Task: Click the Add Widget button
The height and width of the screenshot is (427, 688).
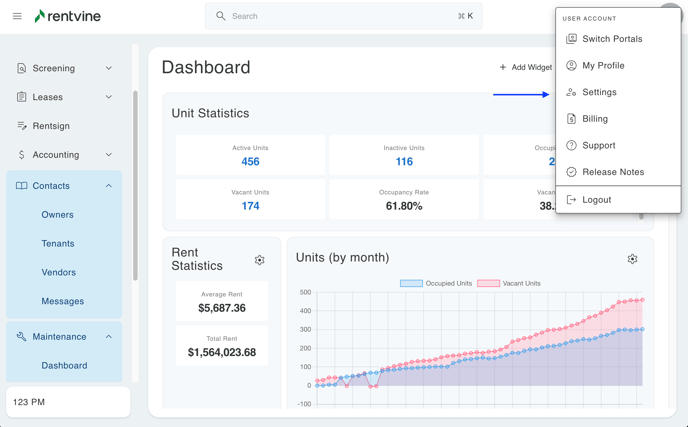Action: (526, 67)
